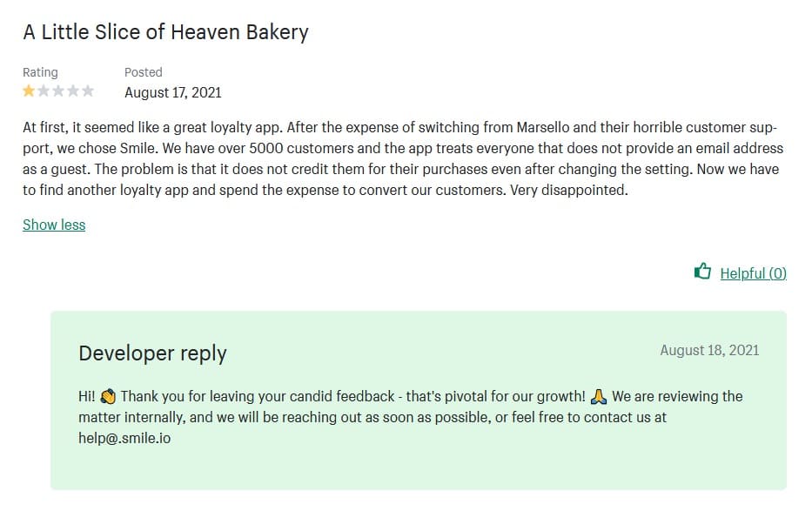812x511 pixels.
Task: Click the praying hands emoji in reply
Action: point(599,397)
